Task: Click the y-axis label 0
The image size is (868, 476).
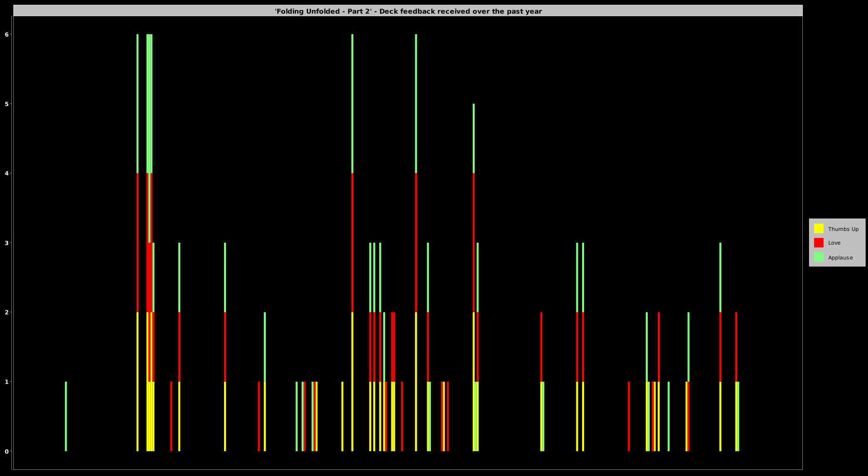Action: [7, 451]
